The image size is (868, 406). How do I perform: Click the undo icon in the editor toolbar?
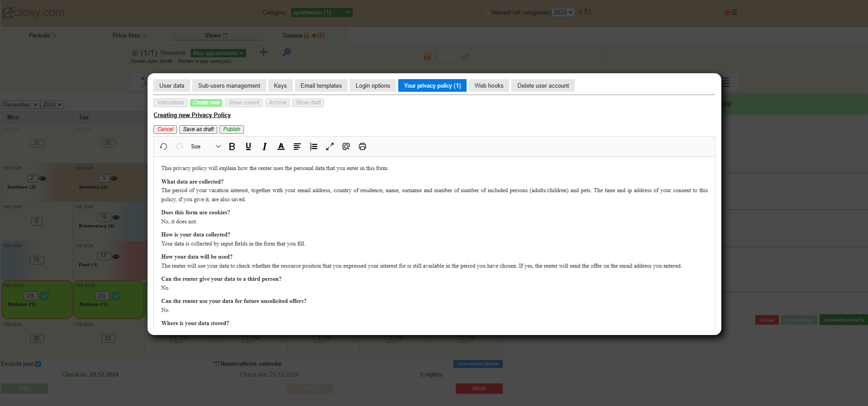coord(163,146)
